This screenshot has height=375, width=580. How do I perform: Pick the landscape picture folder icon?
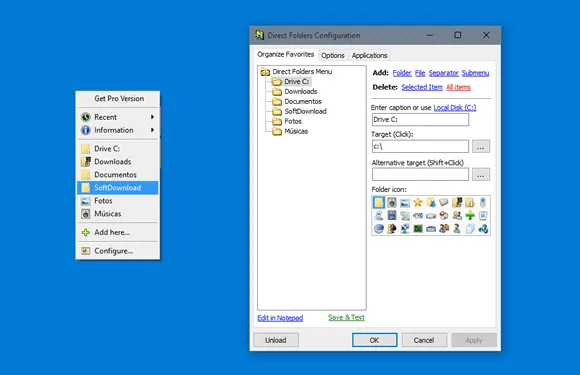pos(405,202)
